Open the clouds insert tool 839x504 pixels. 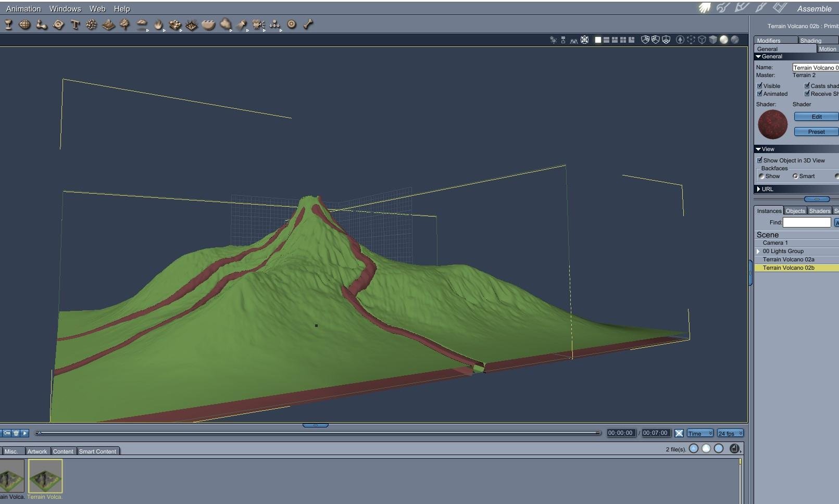point(142,24)
